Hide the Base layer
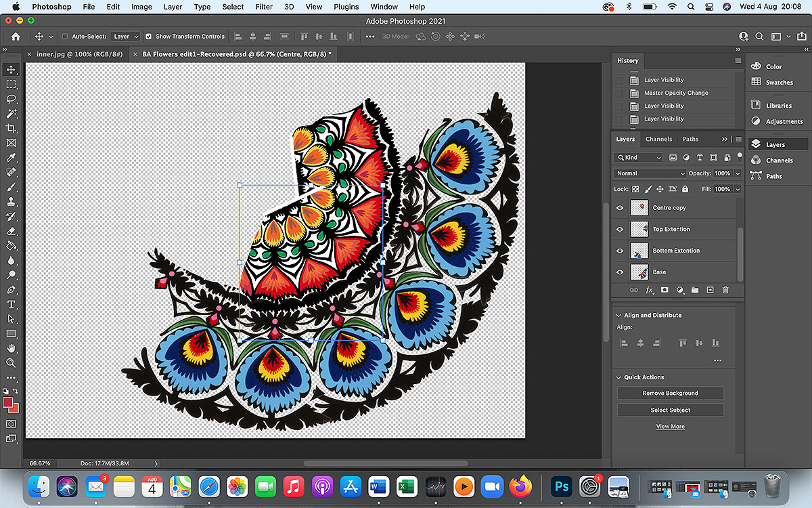This screenshot has width=812, height=508. pyautogui.click(x=620, y=272)
